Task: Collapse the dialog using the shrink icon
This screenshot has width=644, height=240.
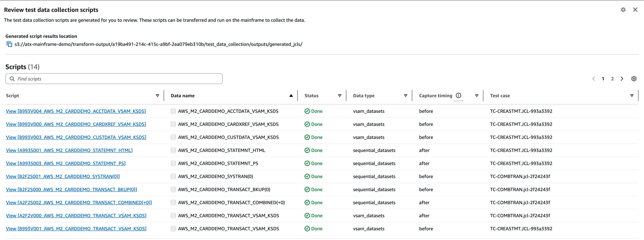Action: (623, 10)
